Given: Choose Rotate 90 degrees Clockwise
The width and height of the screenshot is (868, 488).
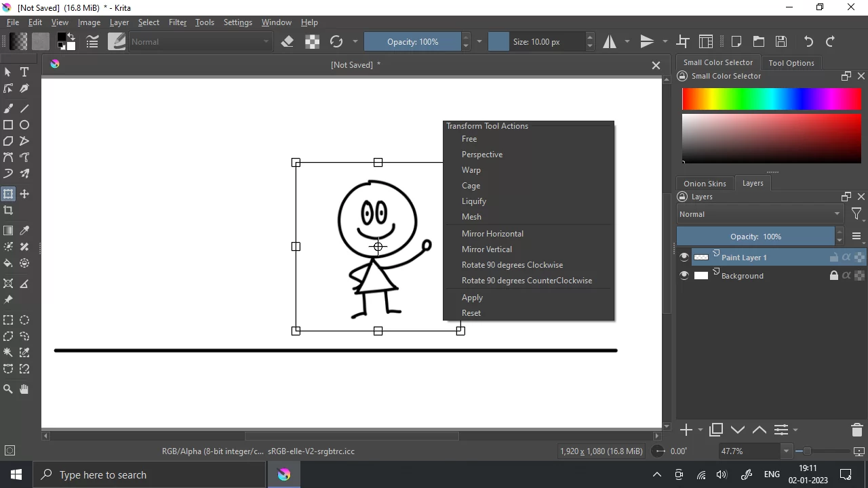Looking at the screenshot, I should click(512, 265).
